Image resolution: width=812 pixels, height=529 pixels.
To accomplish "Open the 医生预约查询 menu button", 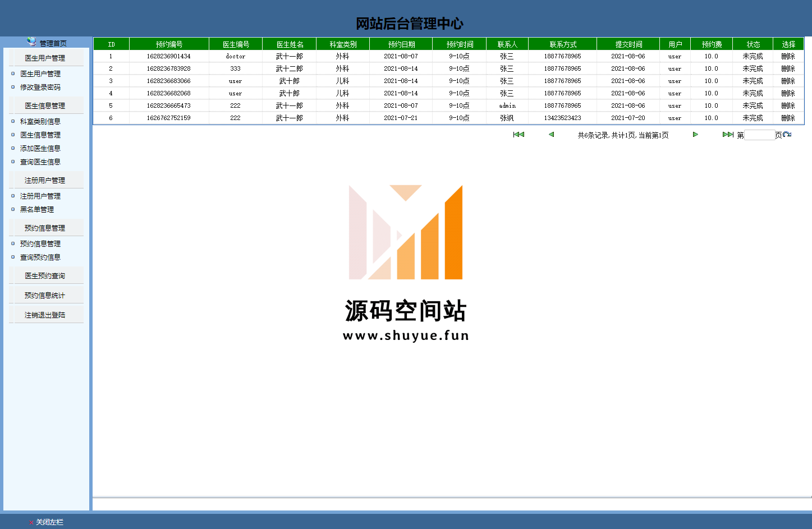I will point(46,275).
